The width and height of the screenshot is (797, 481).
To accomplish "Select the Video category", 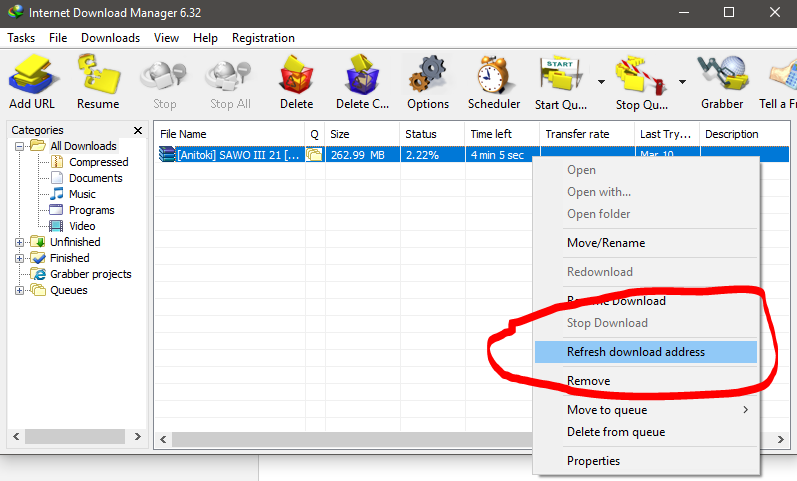I will pyautogui.click(x=82, y=226).
